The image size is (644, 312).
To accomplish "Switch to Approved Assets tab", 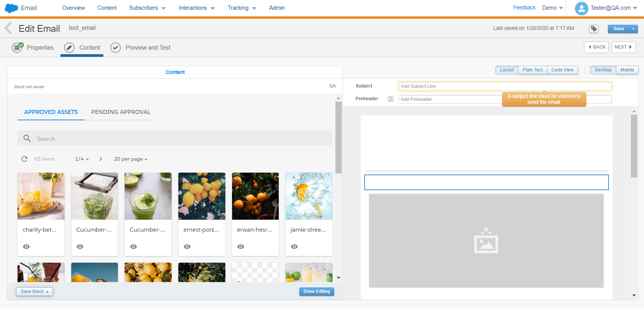I will 51,112.
